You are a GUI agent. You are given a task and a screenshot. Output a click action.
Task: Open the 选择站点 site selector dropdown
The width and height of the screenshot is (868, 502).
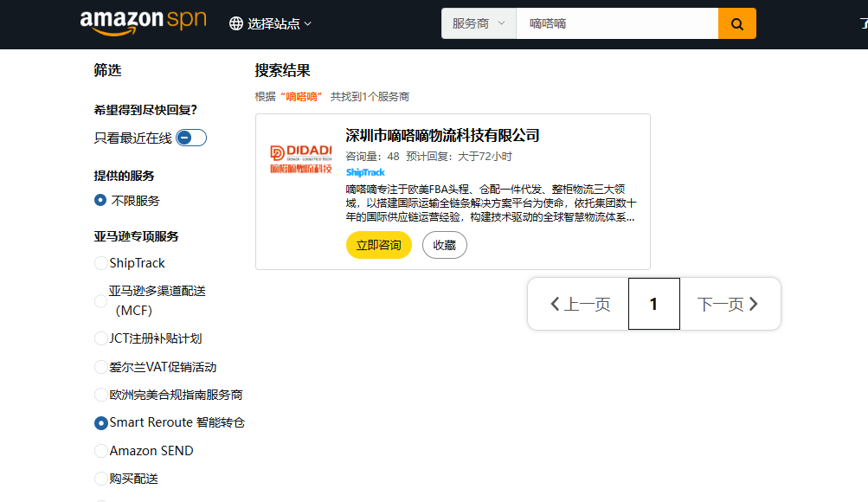tap(271, 23)
